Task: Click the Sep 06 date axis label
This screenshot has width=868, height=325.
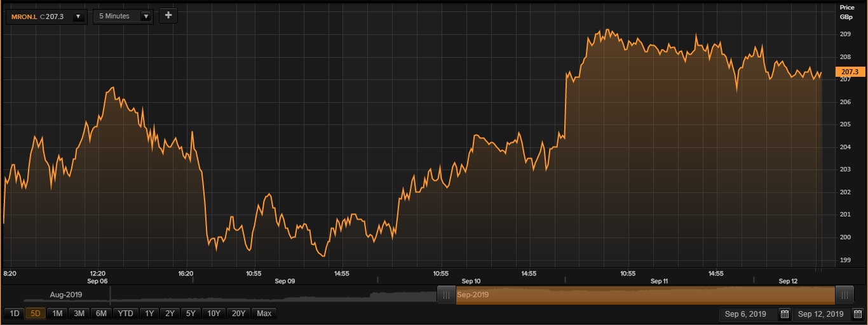Action: coord(98,281)
